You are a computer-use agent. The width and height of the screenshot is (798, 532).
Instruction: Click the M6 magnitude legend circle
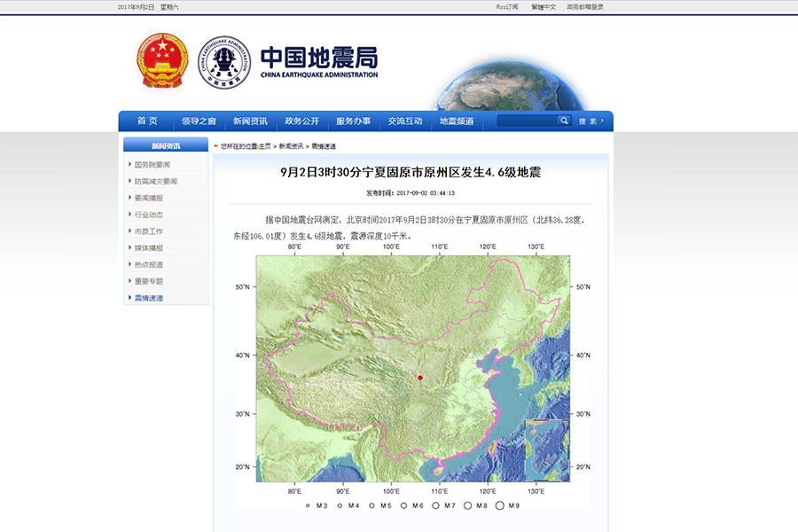pos(403,505)
